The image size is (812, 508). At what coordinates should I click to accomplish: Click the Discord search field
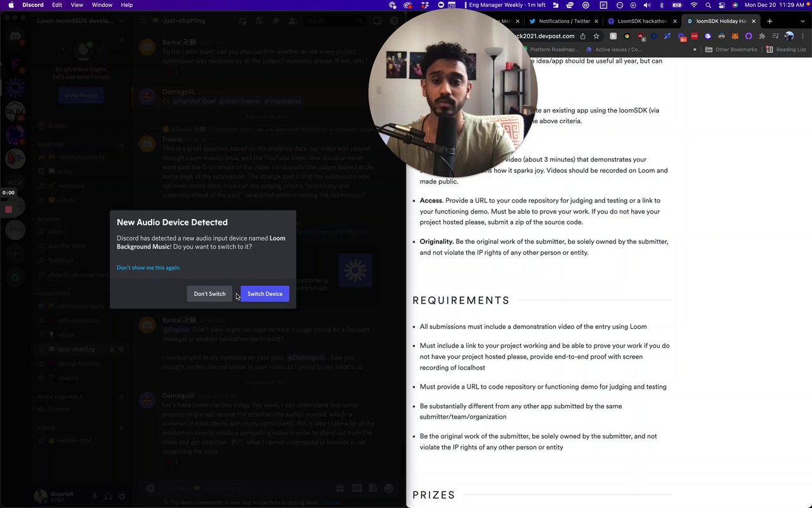click(x=334, y=21)
